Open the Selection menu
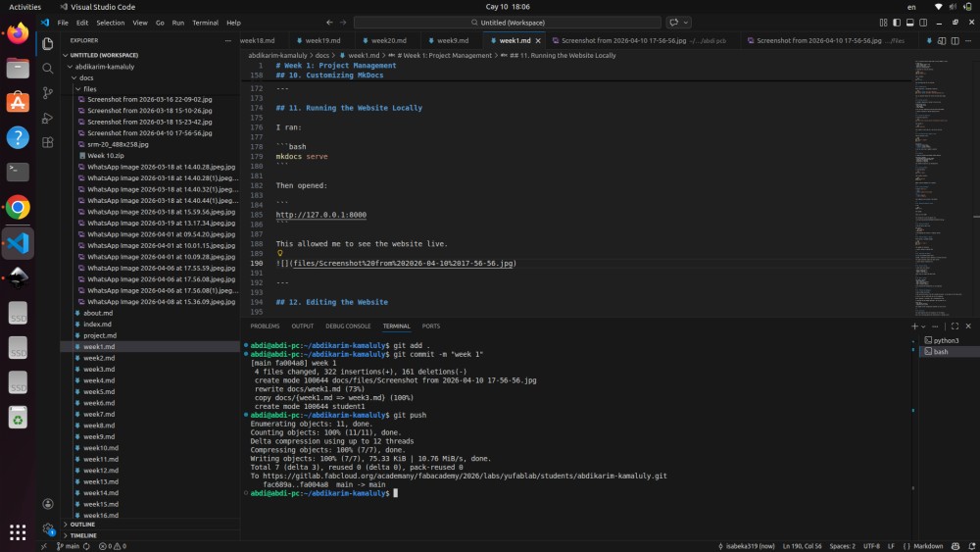The image size is (980, 552). coord(111,23)
